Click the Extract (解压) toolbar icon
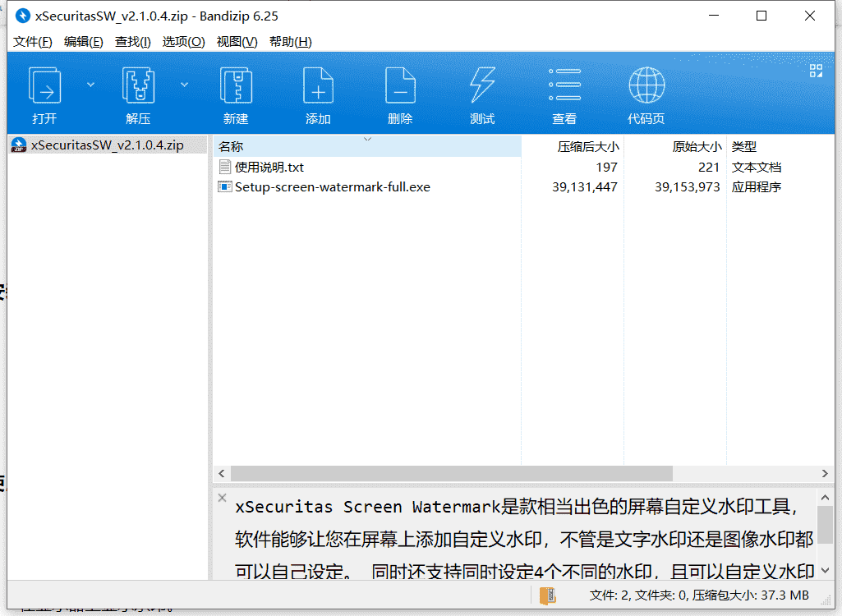This screenshot has width=842, height=616. click(139, 85)
